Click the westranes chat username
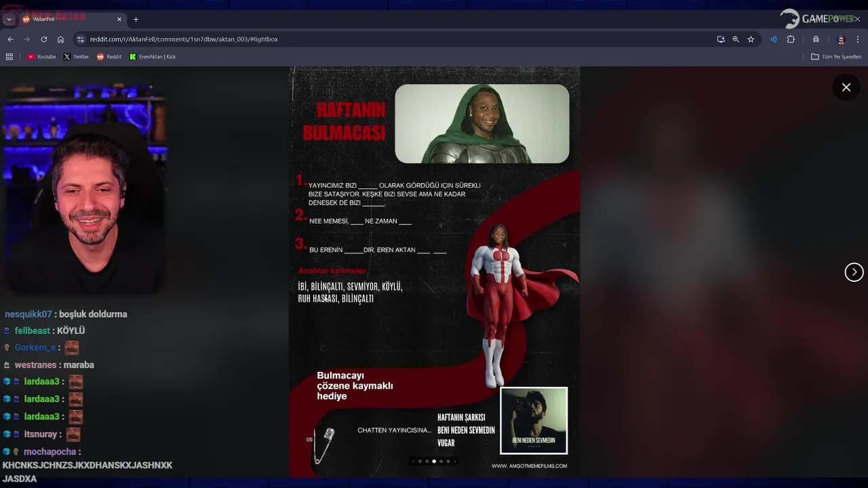Viewport: 868px width, 488px height. 35,365
